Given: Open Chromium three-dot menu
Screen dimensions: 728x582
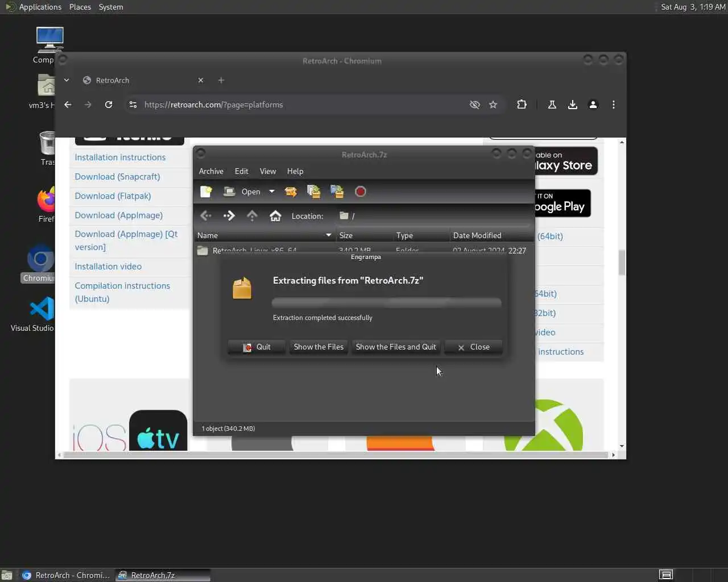Looking at the screenshot, I should coord(613,105).
